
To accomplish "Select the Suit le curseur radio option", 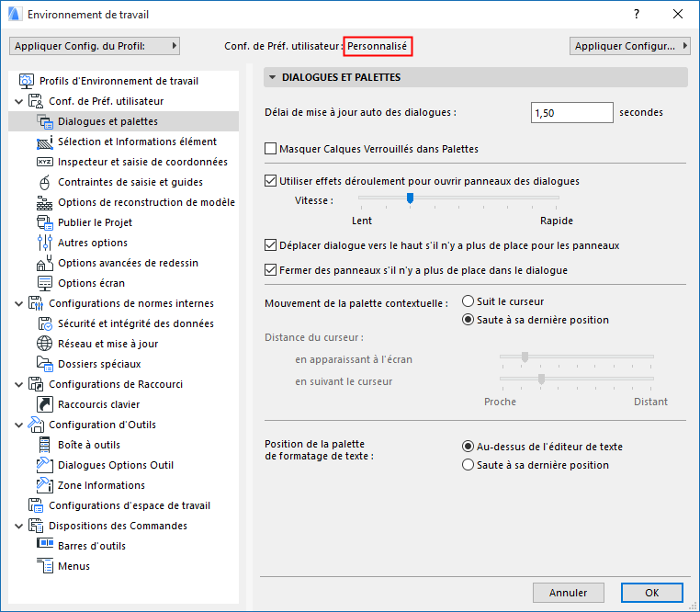I will 469,301.
